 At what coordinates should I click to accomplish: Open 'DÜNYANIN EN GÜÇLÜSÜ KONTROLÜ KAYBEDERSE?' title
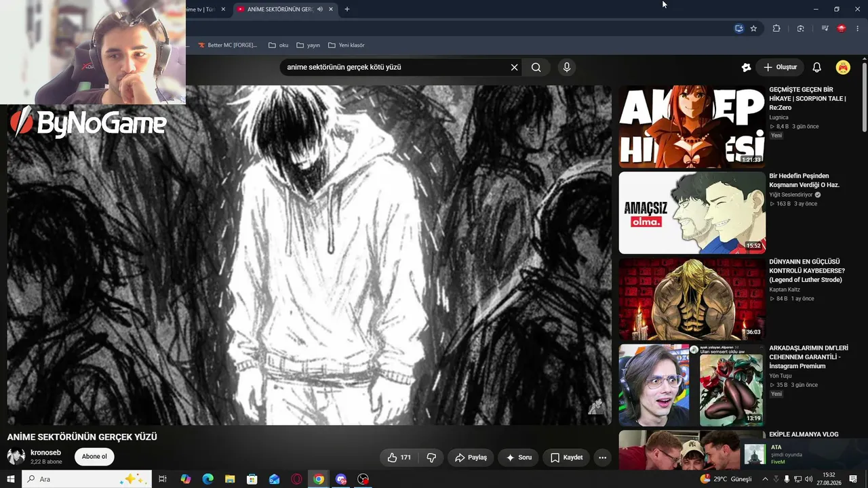click(807, 270)
